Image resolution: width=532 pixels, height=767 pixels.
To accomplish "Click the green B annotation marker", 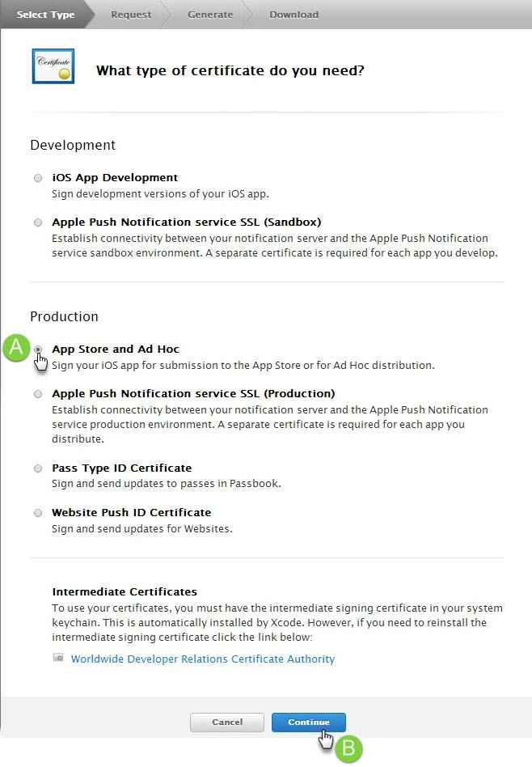I will click(x=348, y=748).
